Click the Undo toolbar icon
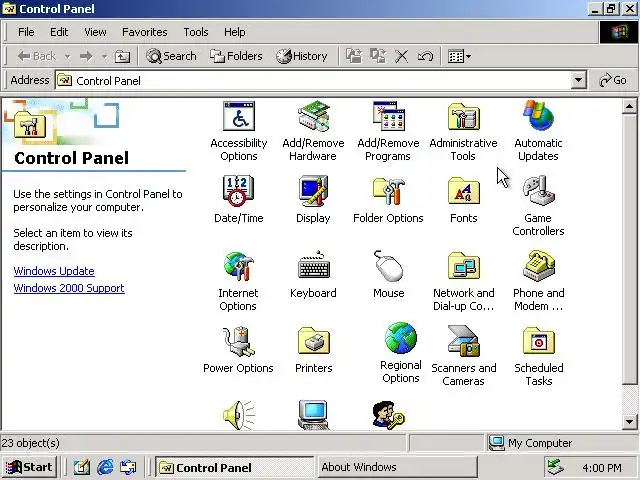Image resolution: width=640 pixels, height=480 pixels. click(x=425, y=56)
